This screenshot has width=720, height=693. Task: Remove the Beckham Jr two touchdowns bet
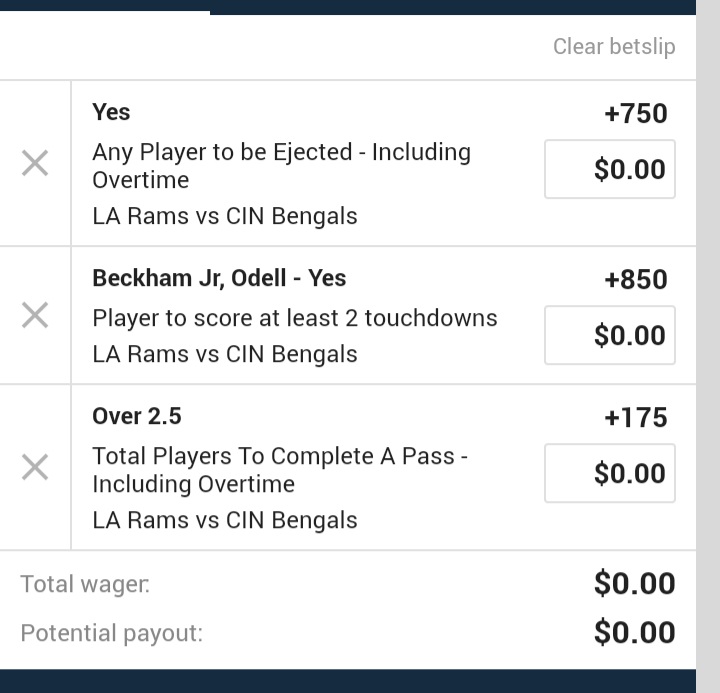(x=35, y=316)
